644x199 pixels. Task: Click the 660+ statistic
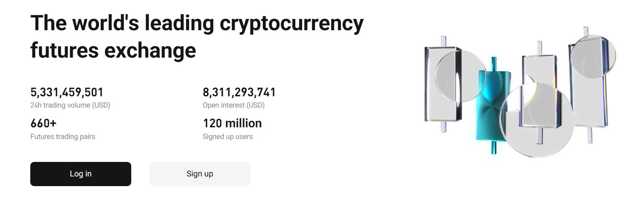tap(44, 123)
